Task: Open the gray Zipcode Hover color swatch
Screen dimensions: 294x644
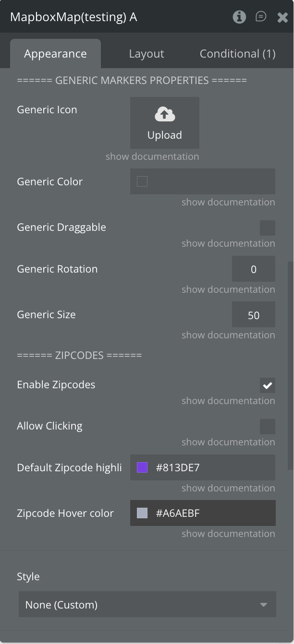Action: tap(142, 513)
